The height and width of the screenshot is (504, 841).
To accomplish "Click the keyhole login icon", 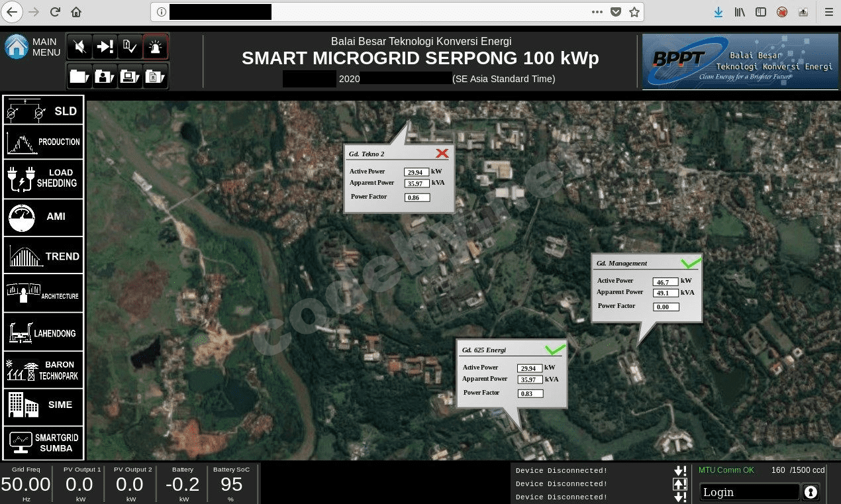I will 811,492.
